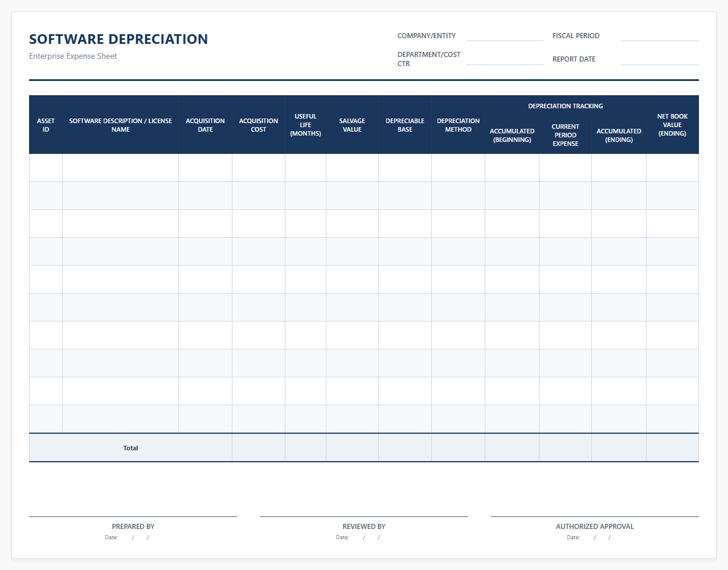Click the 'FISCAL PERIOD' label
Screen dimensions: 728x570
click(576, 36)
